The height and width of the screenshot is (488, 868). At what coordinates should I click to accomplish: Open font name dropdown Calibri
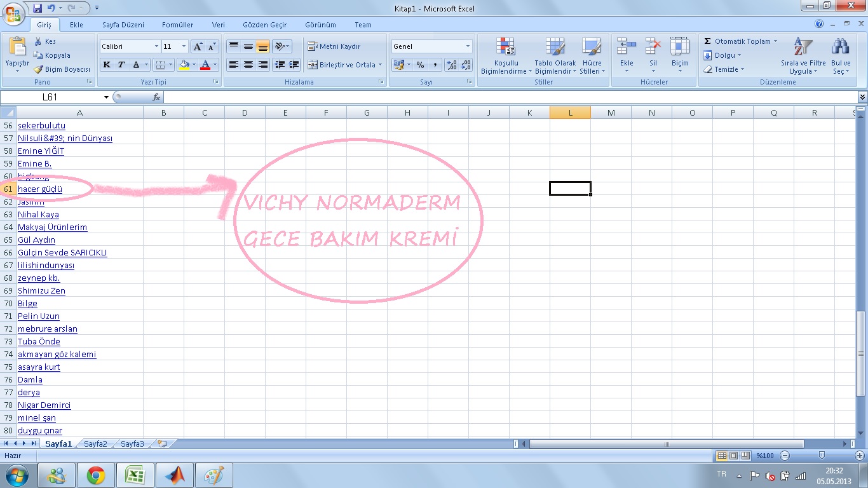156,46
